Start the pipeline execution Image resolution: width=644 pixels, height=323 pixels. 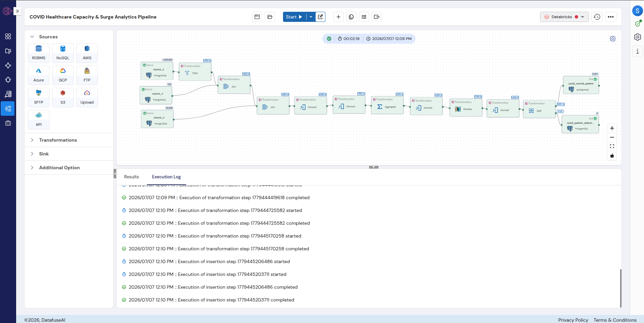294,17
